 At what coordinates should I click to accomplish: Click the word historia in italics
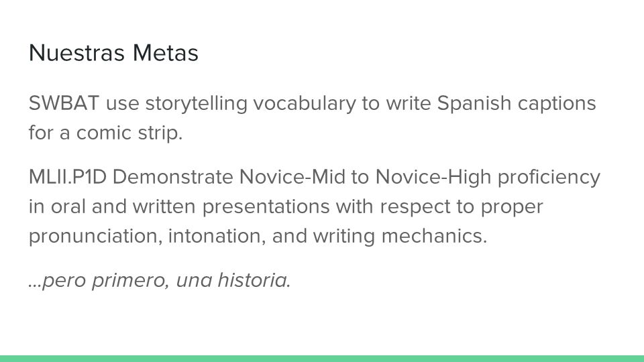pyautogui.click(x=254, y=280)
